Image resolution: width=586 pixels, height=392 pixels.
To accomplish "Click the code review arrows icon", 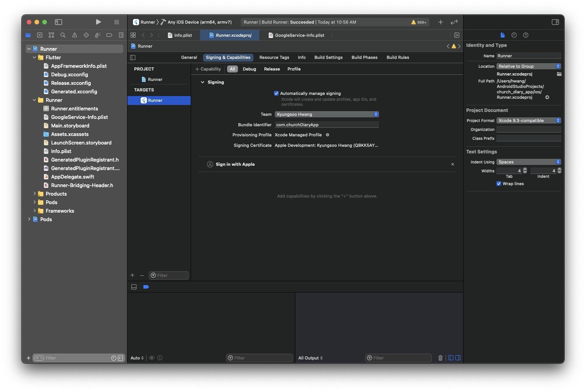I will 454,22.
